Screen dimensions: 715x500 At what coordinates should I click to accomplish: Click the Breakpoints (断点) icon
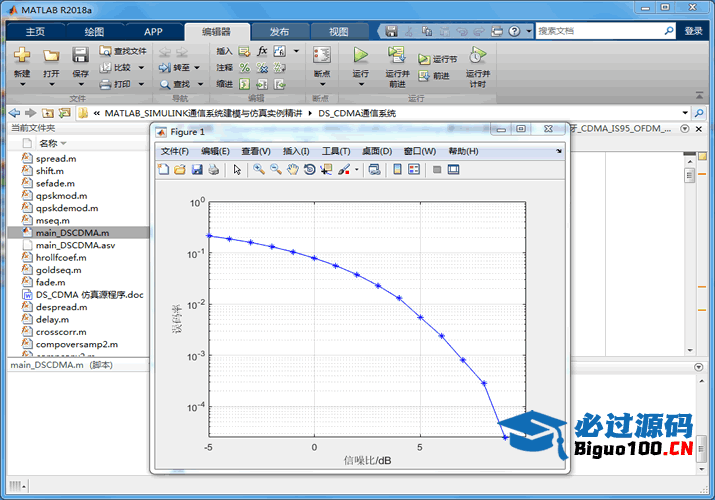click(322, 56)
